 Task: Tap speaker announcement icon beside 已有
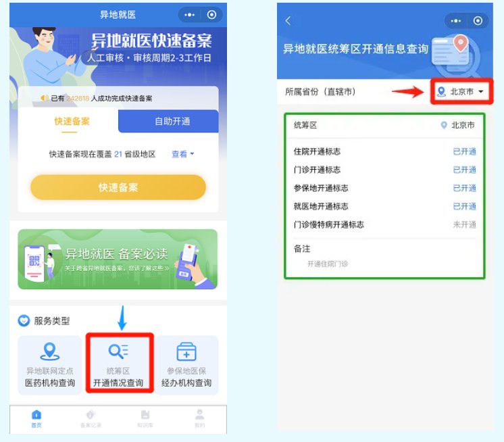[45, 98]
